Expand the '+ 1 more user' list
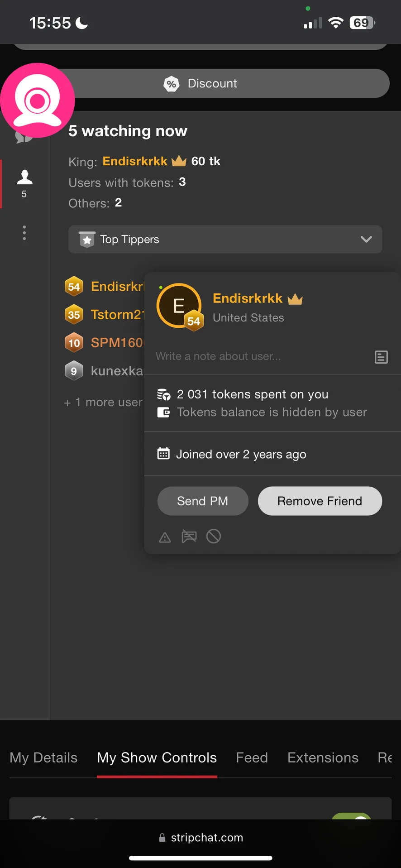The image size is (401, 868). point(103,403)
